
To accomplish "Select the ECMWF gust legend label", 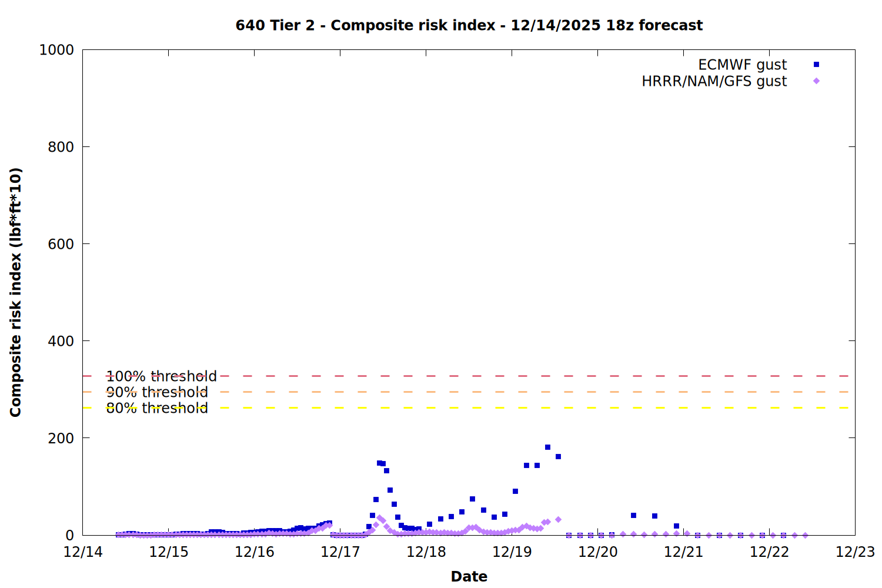I will coord(742,65).
